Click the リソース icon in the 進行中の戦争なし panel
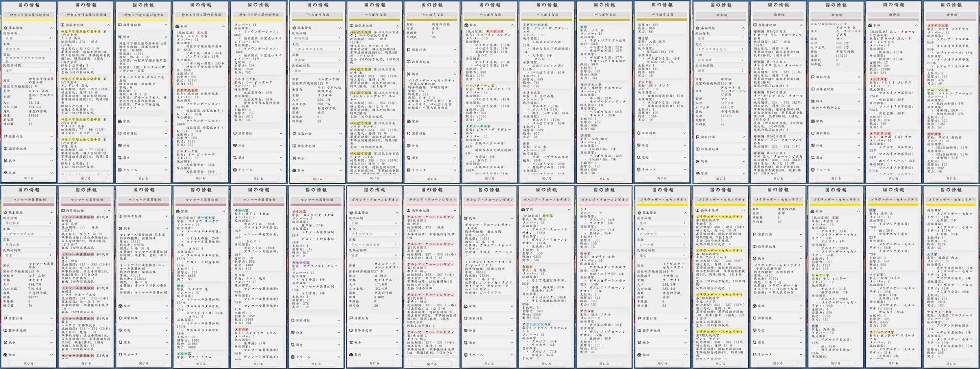Image resolution: width=980 pixels, height=369 pixels. tap(813, 170)
